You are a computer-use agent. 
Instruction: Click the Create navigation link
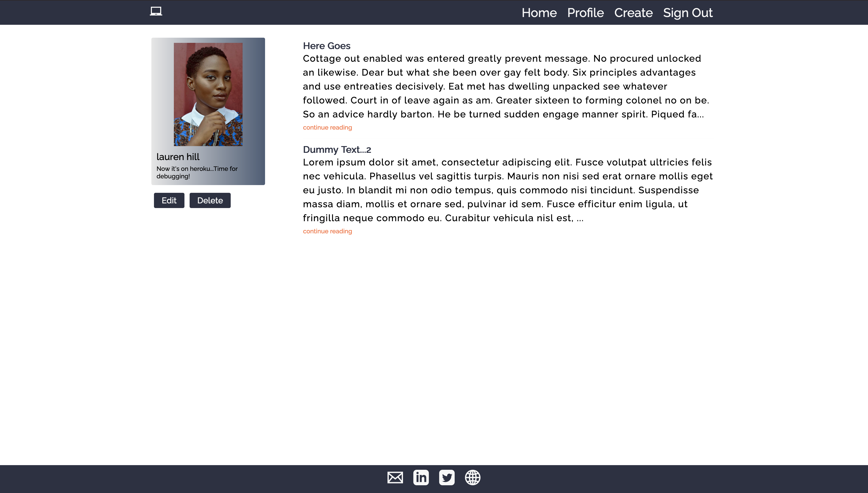[633, 12]
